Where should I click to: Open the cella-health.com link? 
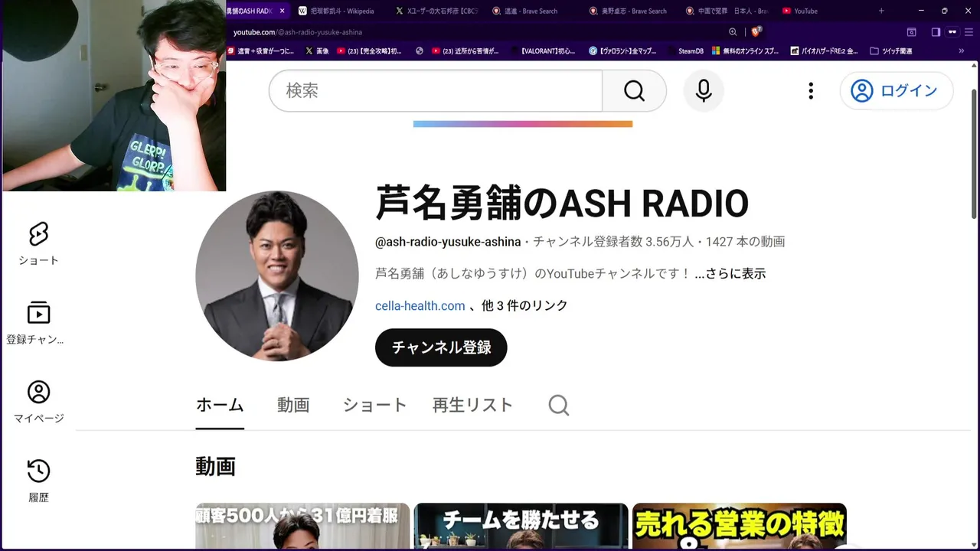pyautogui.click(x=420, y=305)
